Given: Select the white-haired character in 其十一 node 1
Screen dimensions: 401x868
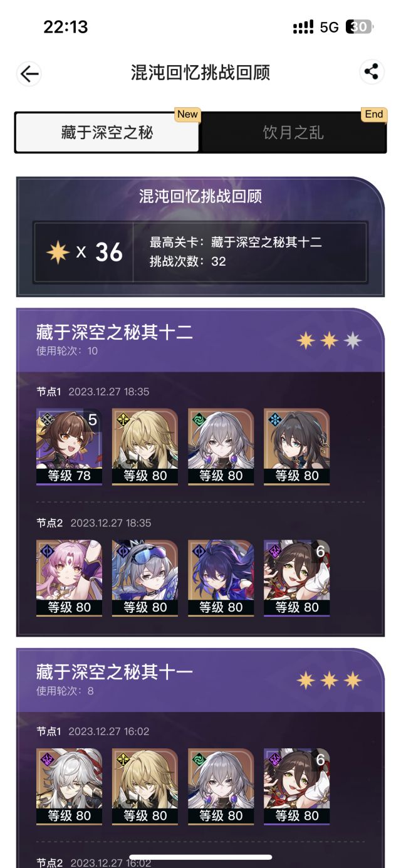Looking at the screenshot, I should [69, 787].
